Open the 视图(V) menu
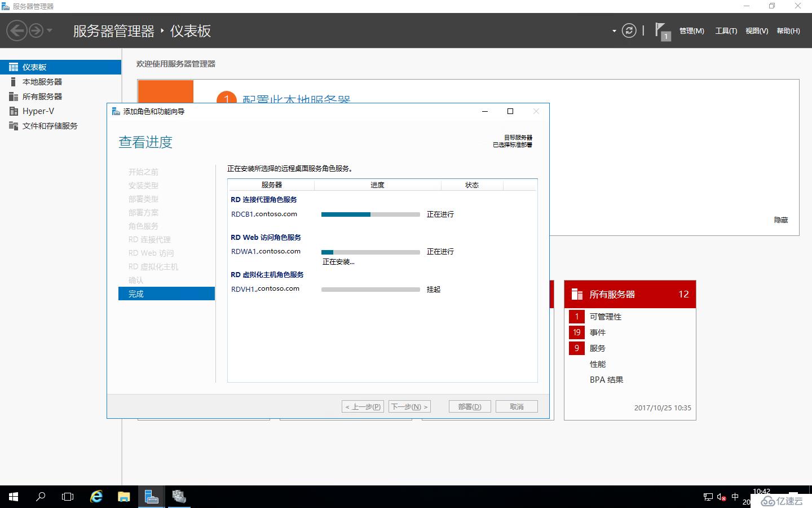Viewport: 812px width, 508px height. (757, 31)
